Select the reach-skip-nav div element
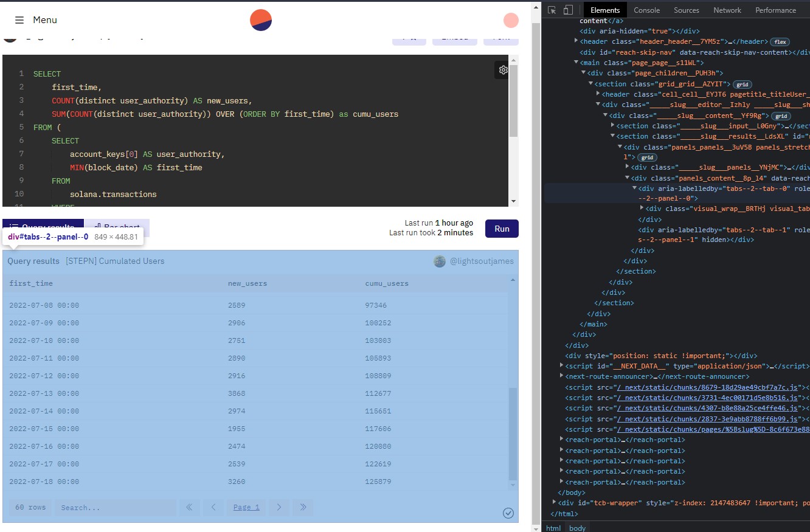Screen dimensions: 810x532 point(694,52)
